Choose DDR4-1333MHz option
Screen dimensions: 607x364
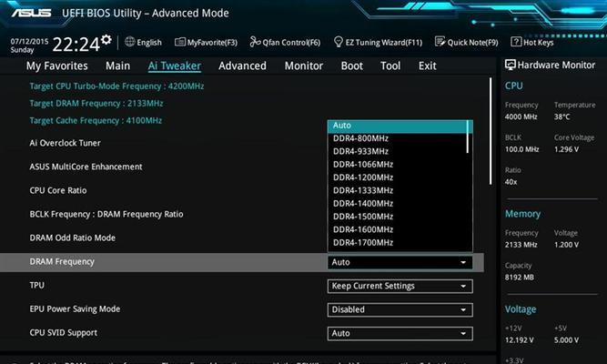(x=397, y=190)
